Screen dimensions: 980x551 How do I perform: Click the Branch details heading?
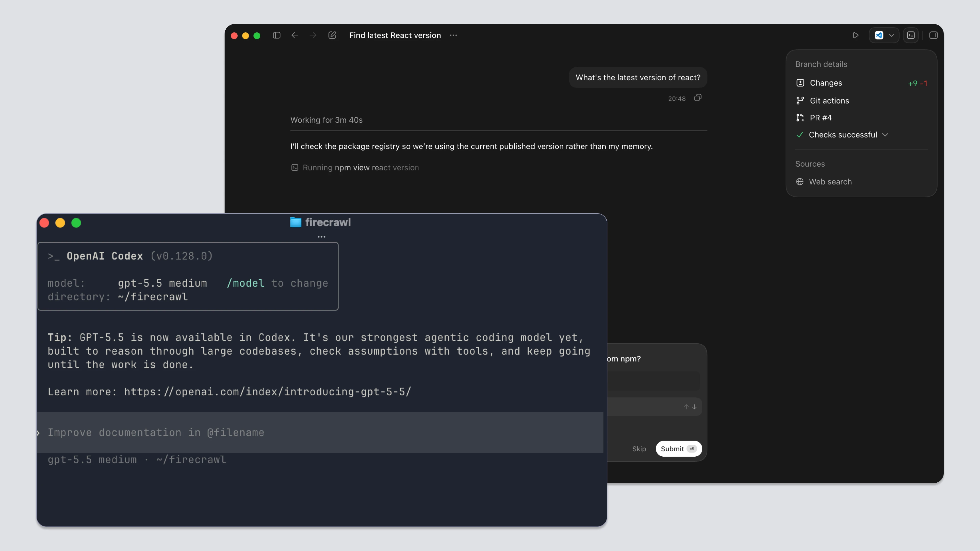[821, 64]
